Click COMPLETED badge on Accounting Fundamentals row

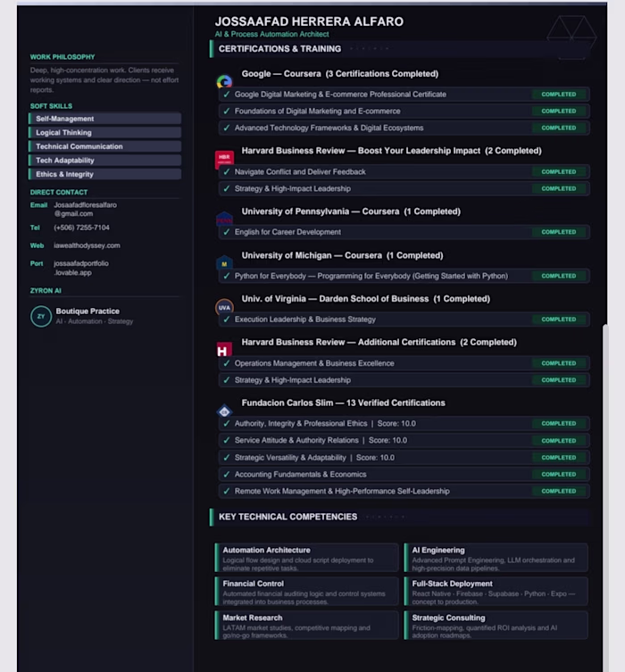[559, 475]
